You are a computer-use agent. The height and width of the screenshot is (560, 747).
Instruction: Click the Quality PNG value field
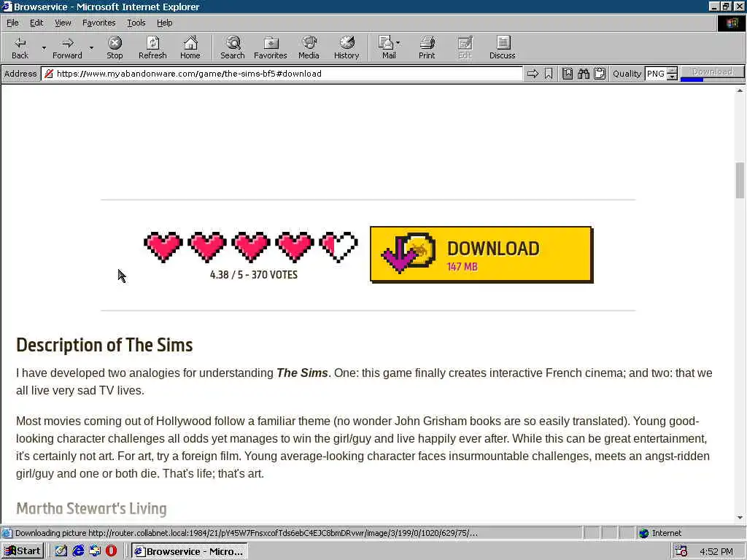[656, 74]
